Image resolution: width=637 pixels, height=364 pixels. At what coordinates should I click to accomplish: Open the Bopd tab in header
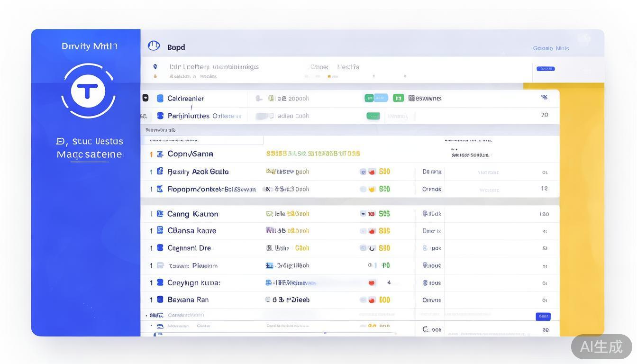click(x=176, y=47)
